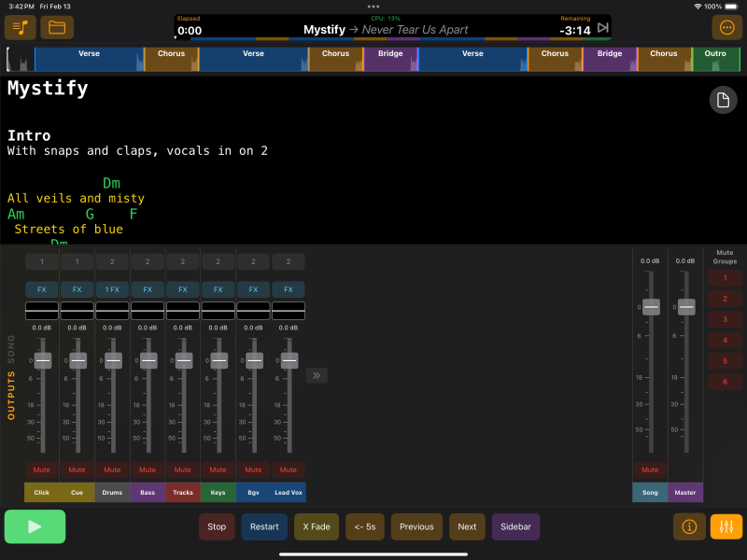Open the more options ellipsis button
Screen dimensions: 747x560
tap(727, 27)
